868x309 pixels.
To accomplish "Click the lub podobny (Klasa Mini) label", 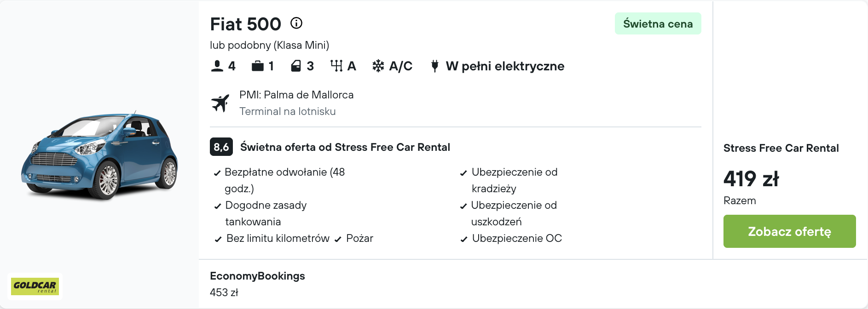I will [270, 45].
